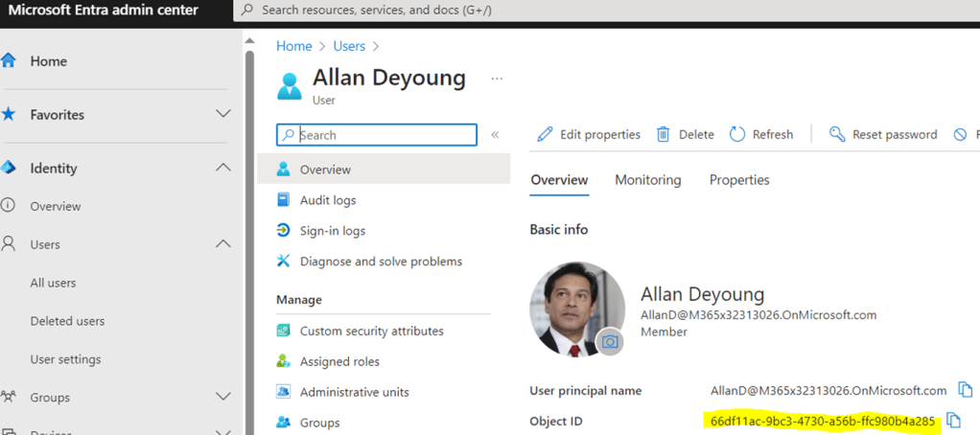
Task: Click the Edit properties pencil icon
Action: coord(545,135)
